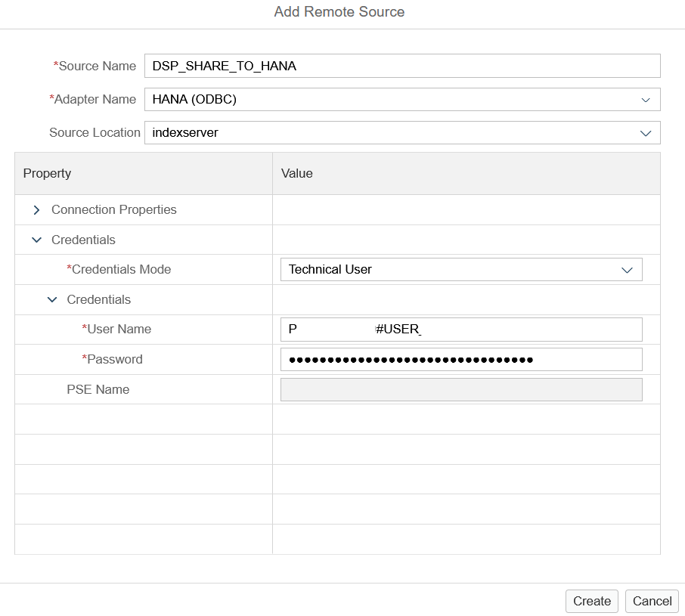Screen dimensions: 685x616
Task: Select the PSE Name row label
Action: (98, 389)
